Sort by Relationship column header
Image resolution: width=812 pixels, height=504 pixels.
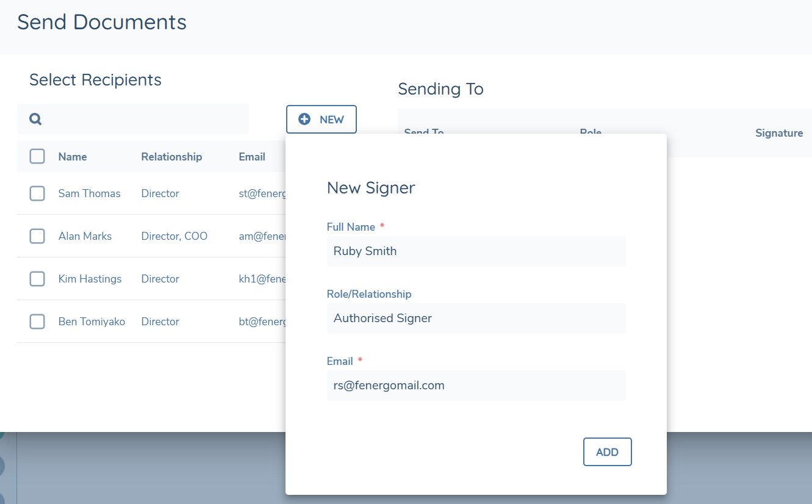pyautogui.click(x=171, y=157)
